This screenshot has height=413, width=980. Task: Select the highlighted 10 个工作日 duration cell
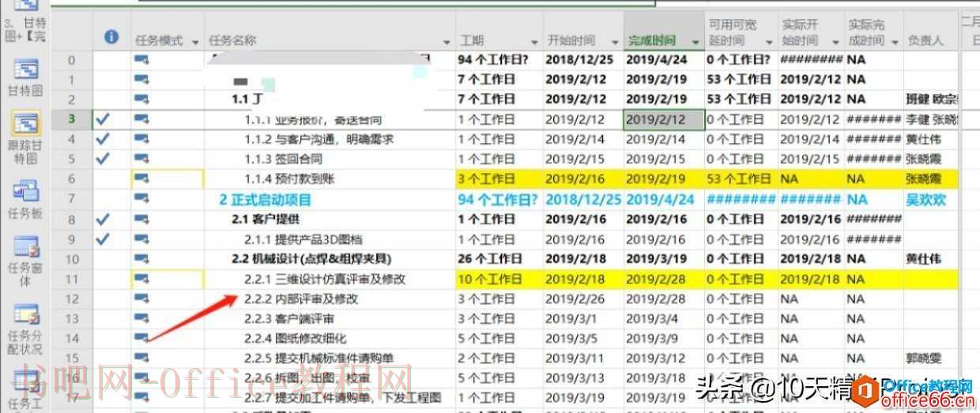(499, 279)
